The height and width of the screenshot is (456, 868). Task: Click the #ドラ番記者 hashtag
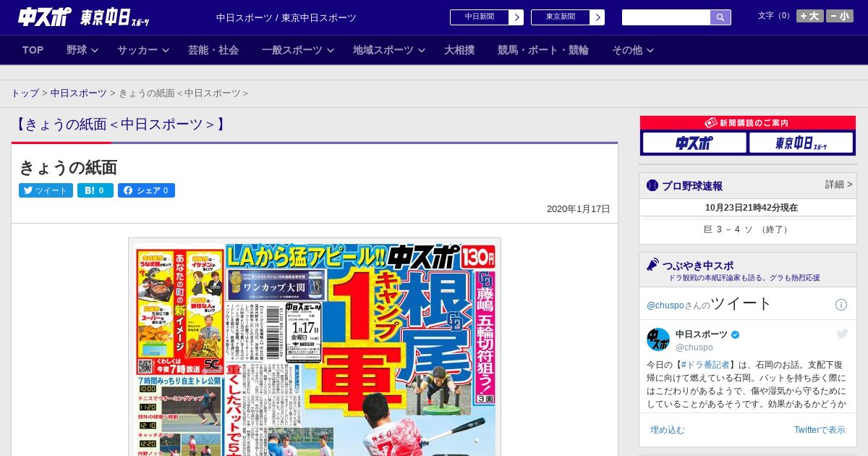(x=705, y=365)
